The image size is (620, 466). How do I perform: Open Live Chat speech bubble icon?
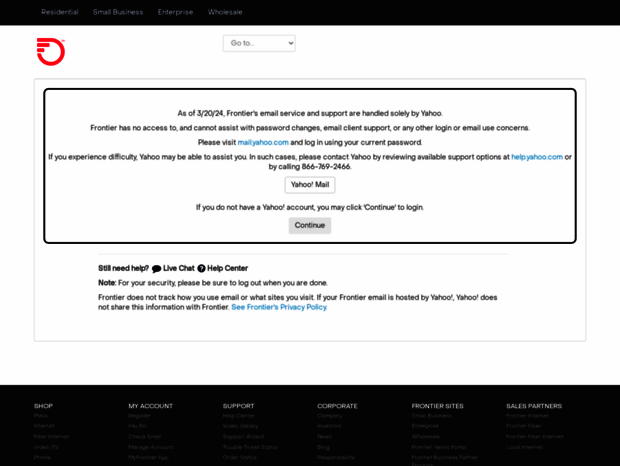tap(156, 269)
